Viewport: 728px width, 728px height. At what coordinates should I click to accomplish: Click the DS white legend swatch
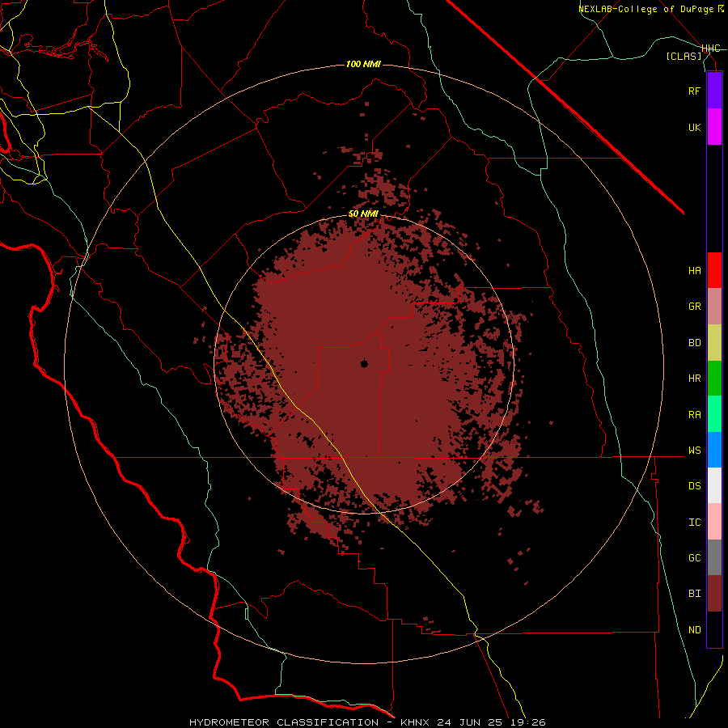[x=714, y=485]
